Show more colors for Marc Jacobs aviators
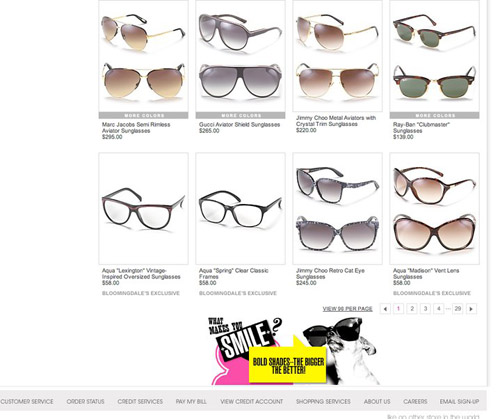The image size is (500, 419). [143, 115]
